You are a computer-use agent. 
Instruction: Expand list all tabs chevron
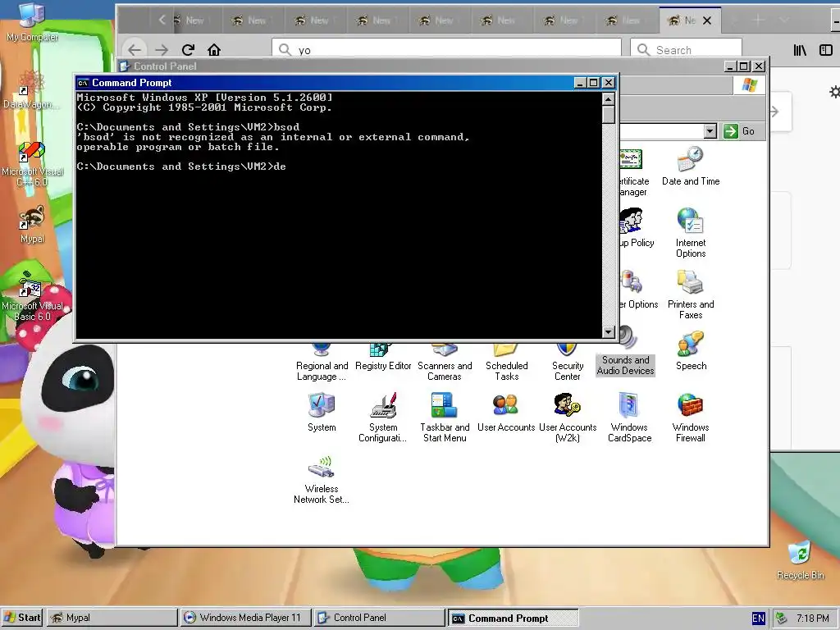pyautogui.click(x=783, y=21)
